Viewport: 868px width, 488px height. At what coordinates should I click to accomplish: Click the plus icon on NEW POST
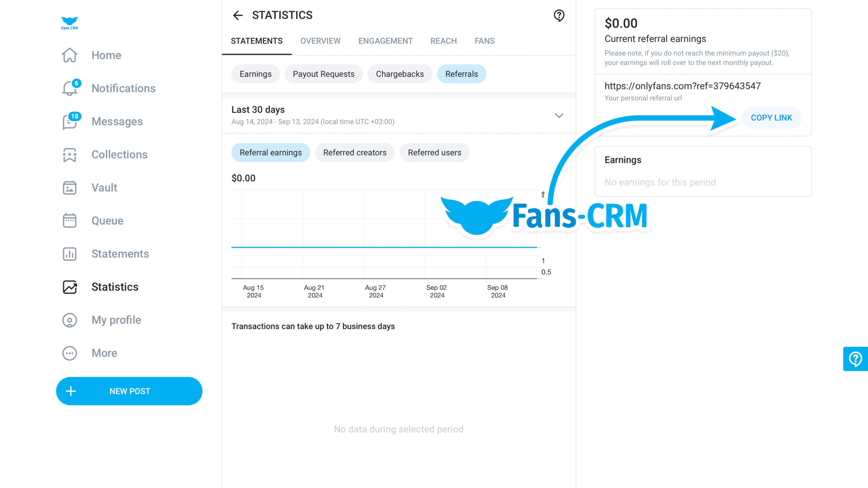71,391
